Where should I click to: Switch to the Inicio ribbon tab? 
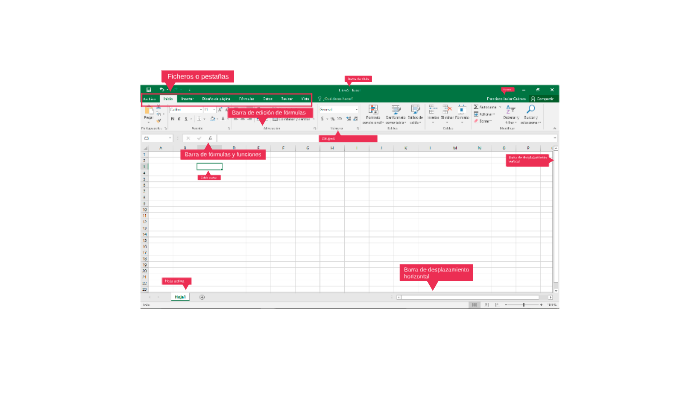168,99
